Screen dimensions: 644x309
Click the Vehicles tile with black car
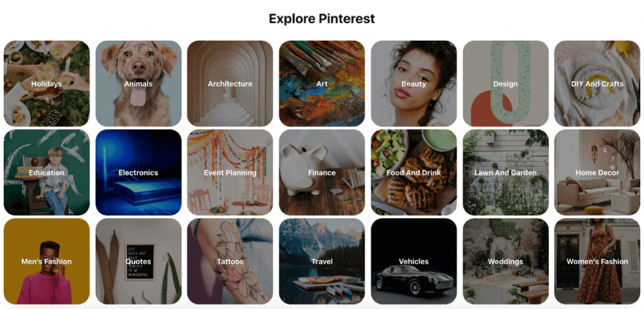(414, 261)
